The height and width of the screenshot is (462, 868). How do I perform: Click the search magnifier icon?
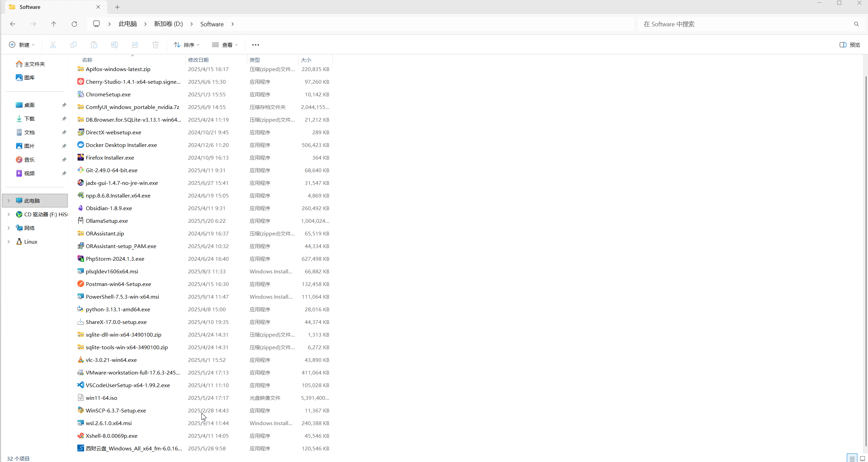pos(856,24)
